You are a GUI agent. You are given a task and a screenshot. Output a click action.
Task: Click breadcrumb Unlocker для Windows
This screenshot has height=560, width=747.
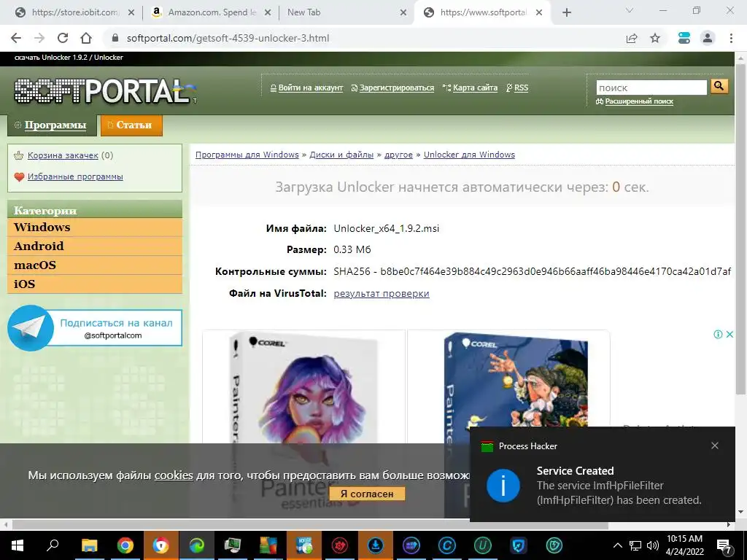[x=469, y=155]
